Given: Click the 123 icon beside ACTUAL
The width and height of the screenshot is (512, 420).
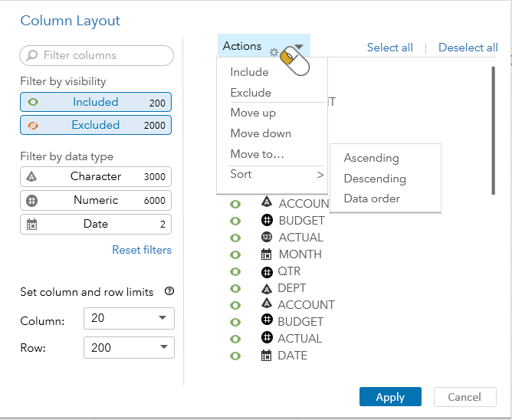Looking at the screenshot, I should [x=267, y=238].
